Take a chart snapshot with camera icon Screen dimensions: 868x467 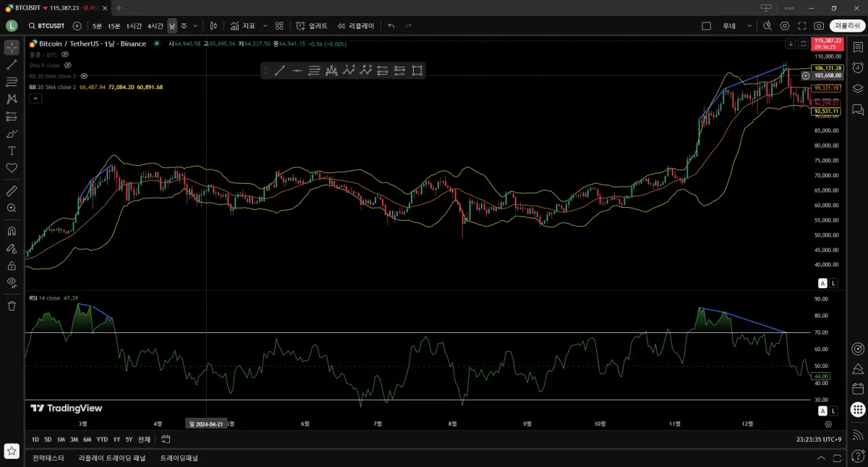click(x=819, y=26)
